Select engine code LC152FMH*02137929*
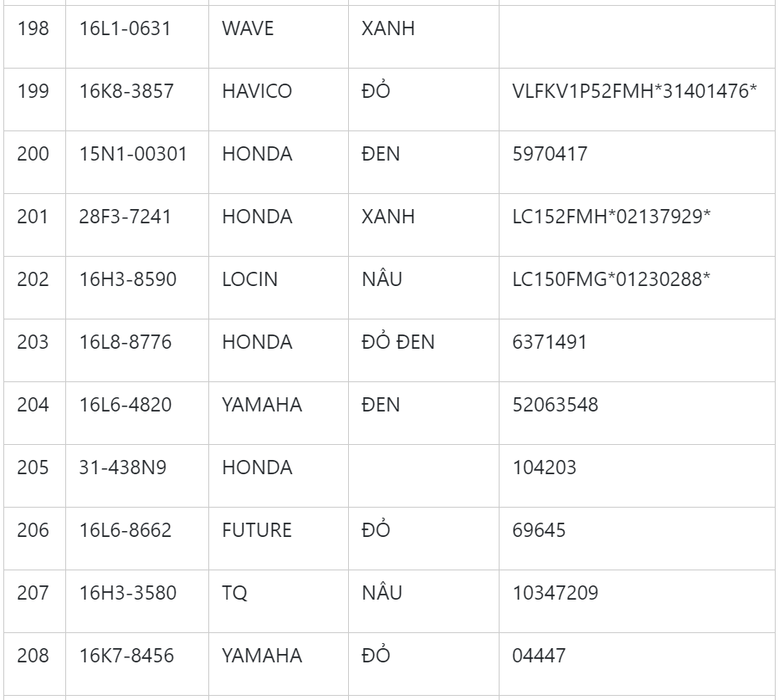Screen dimensions: 779x700 (x=612, y=217)
